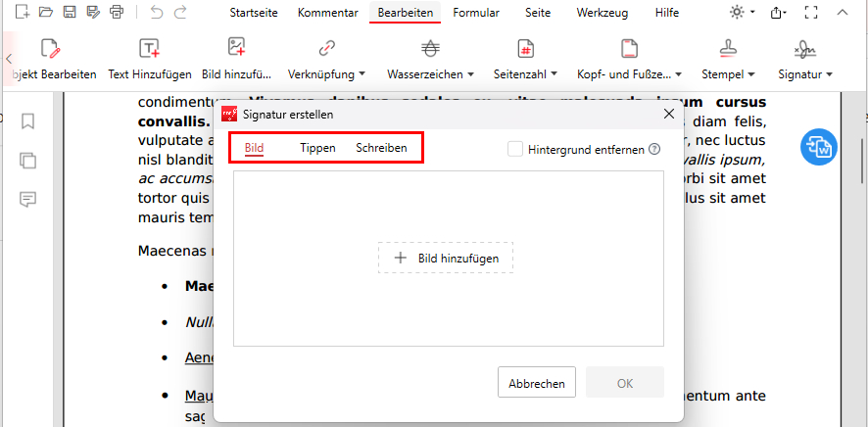Expand the Signatur dropdown arrow

click(x=829, y=74)
